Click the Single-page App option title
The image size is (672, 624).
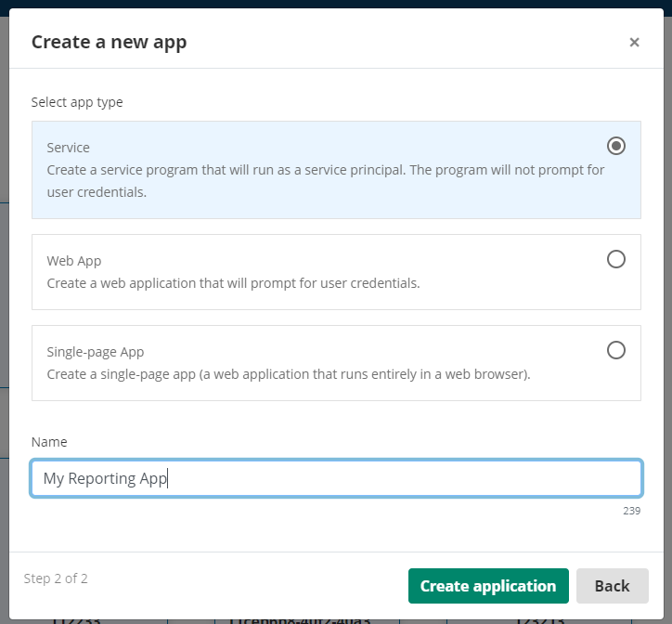[x=95, y=352]
